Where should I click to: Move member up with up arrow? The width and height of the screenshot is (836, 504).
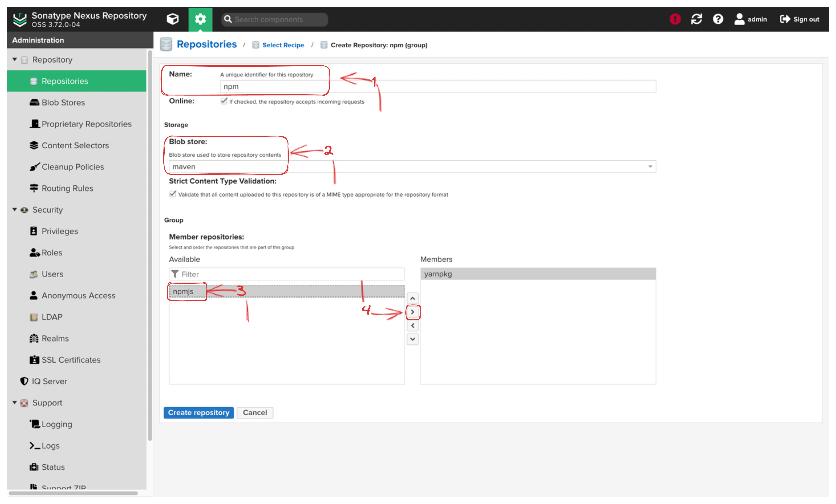coord(413,299)
